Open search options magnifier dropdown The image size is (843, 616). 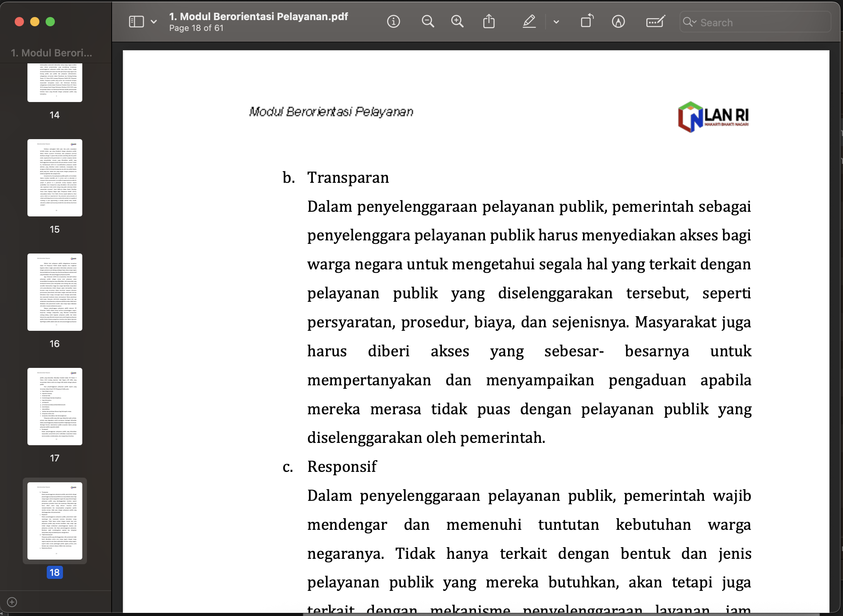tap(689, 22)
